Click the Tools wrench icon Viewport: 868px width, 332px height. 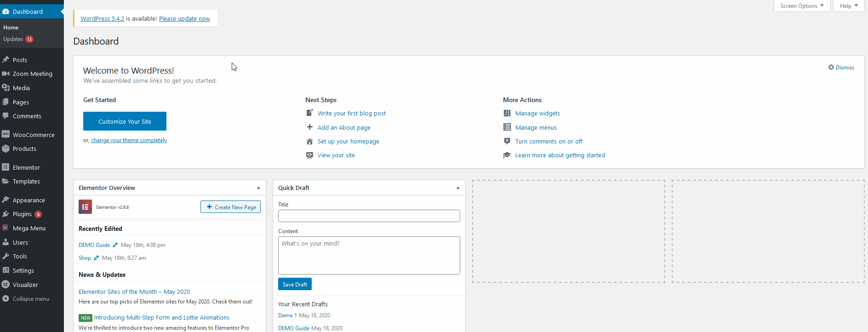coord(6,256)
